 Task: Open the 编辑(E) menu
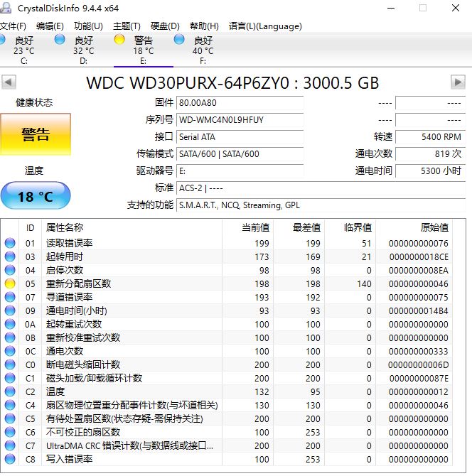click(x=50, y=26)
